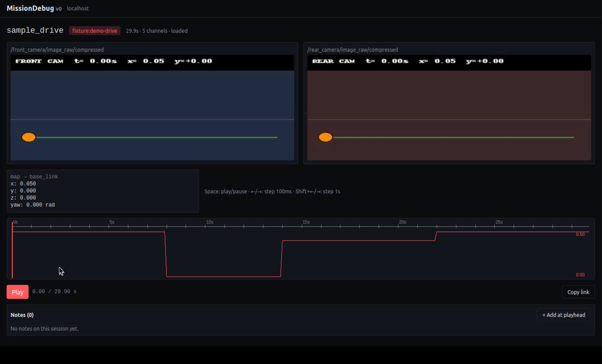Open the MissionDebug home title
602x364 pixels.
tap(30, 8)
